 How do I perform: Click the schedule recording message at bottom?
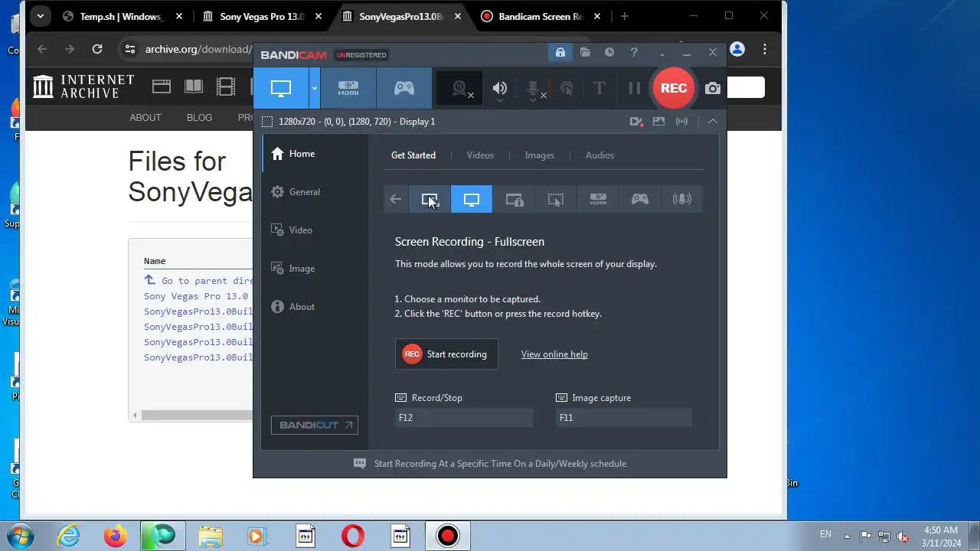(x=500, y=464)
